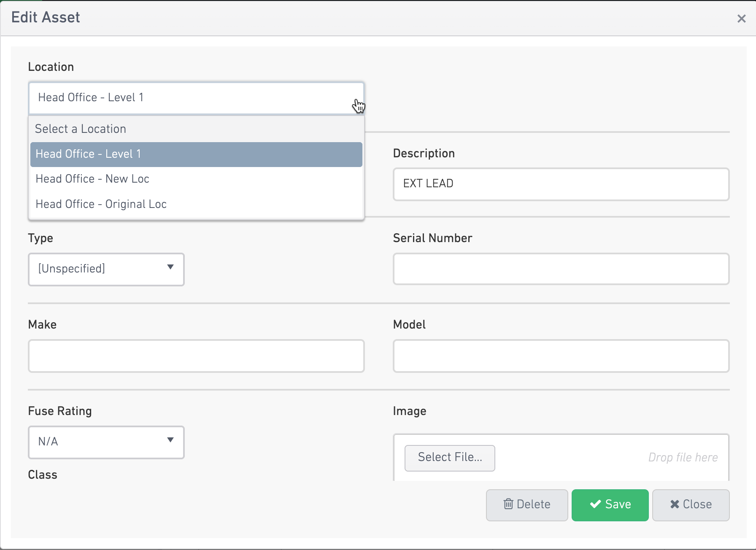756x550 pixels.
Task: Click the 'Fuse Rating' label text
Action: click(60, 411)
